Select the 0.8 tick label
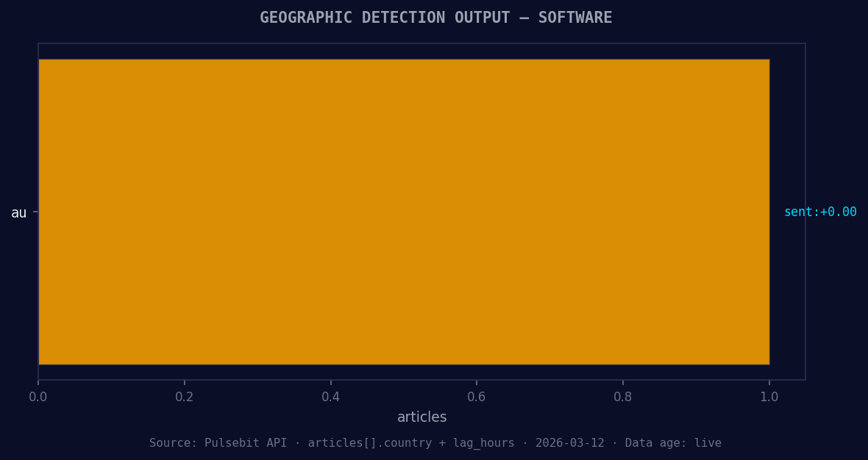 coord(623,396)
